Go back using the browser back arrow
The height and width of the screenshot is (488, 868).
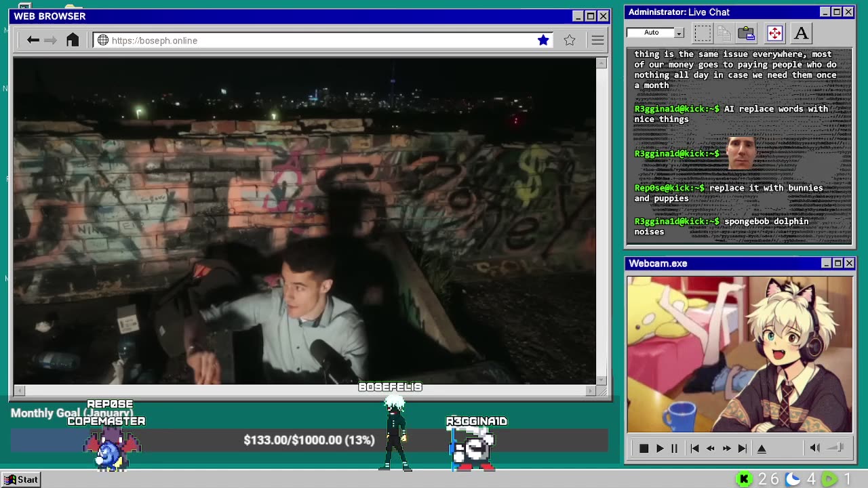[x=33, y=40]
